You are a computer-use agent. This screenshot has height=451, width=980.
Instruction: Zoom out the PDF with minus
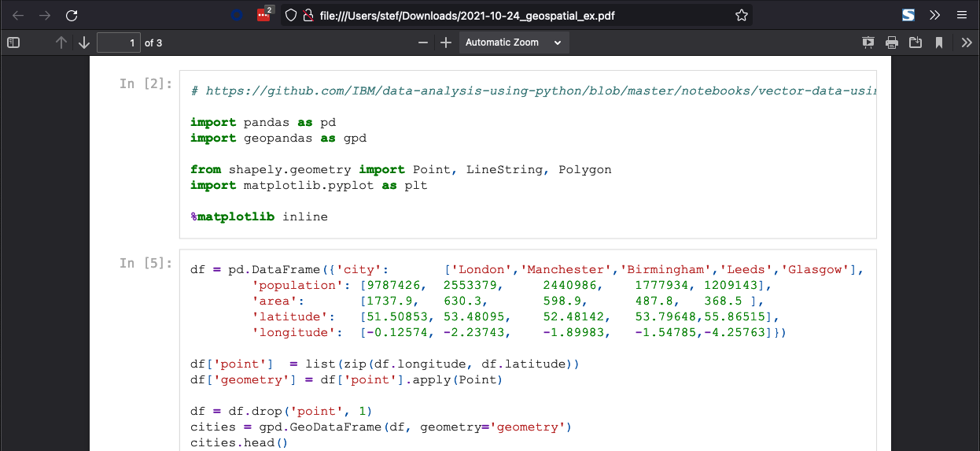click(x=423, y=43)
